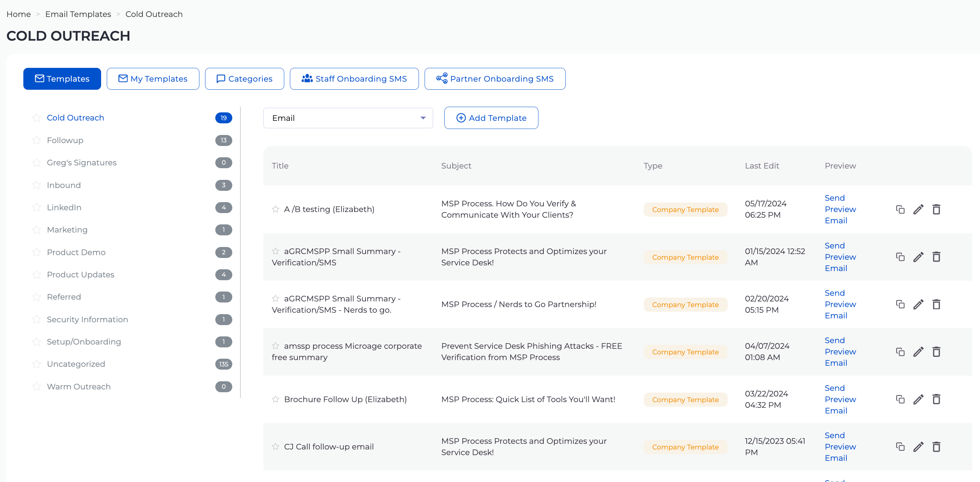The image size is (980, 482).
Task: Edit the amssp process Microage template
Action: (x=918, y=352)
